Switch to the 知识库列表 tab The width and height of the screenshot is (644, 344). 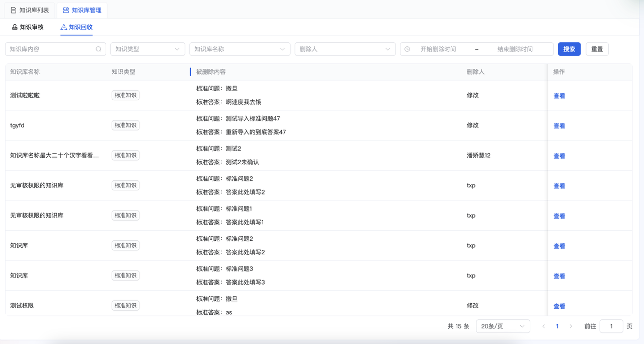(30, 10)
